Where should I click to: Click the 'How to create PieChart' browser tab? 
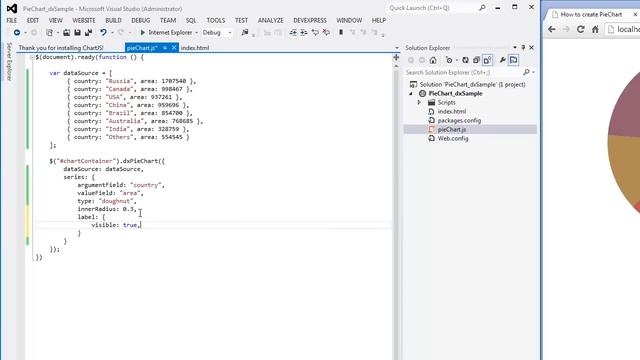pyautogui.click(x=591, y=14)
